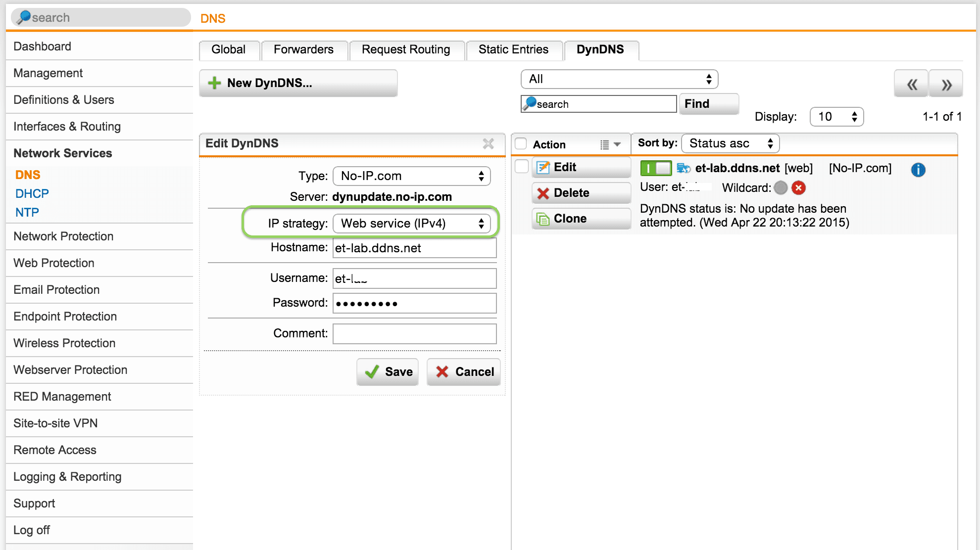980x550 pixels.
Task: Click Edit for et-lab.ddns.net
Action: tap(582, 167)
